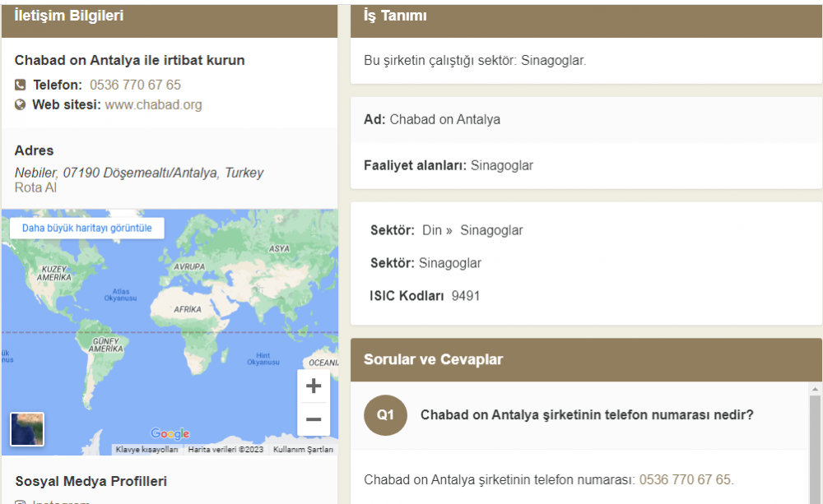The width and height of the screenshot is (823, 504).
Task: Open Kullanım Şartları map terms link
Action: (303, 450)
